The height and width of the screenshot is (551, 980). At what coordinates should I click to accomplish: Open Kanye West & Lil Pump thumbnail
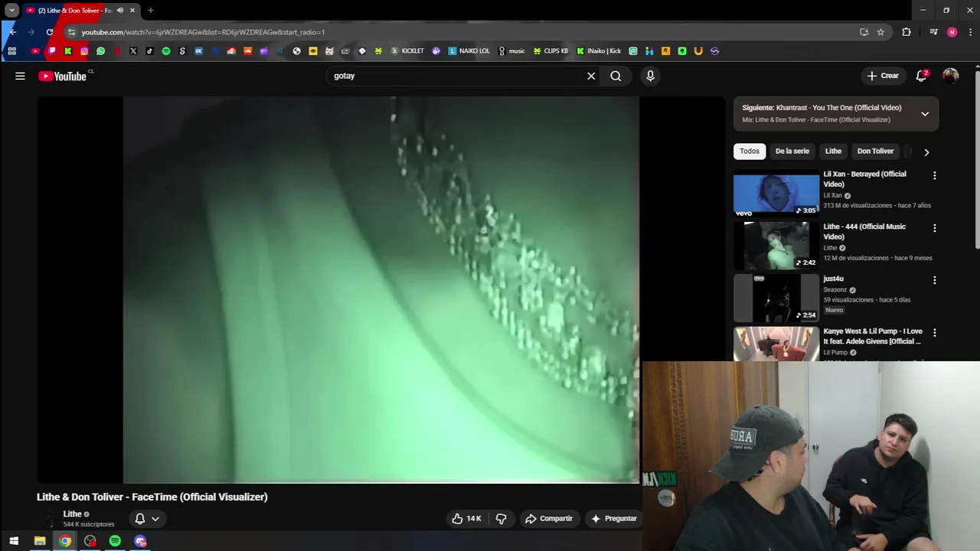(x=776, y=344)
